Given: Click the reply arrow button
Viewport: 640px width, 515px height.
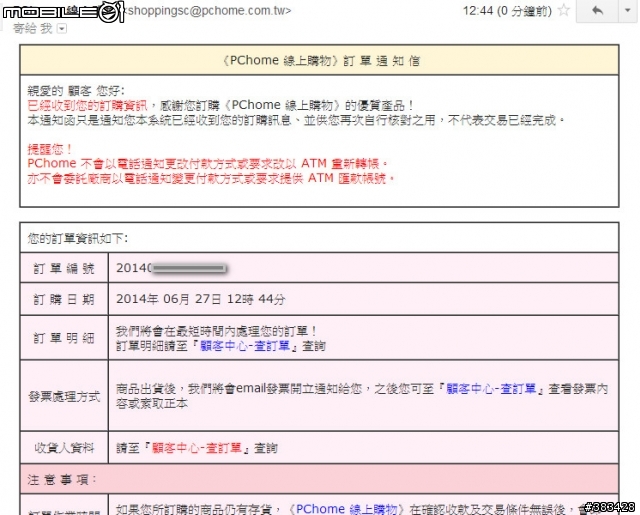Looking at the screenshot, I should (598, 11).
